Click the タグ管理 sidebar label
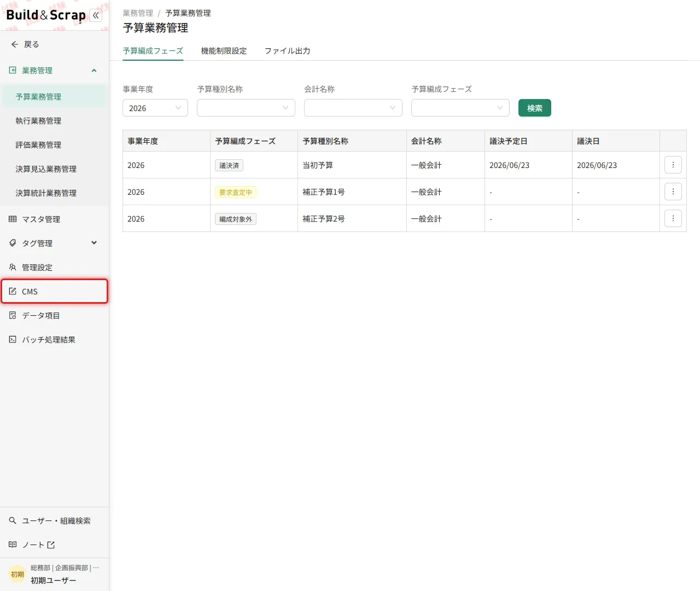The width and height of the screenshot is (700, 591). [x=37, y=244]
